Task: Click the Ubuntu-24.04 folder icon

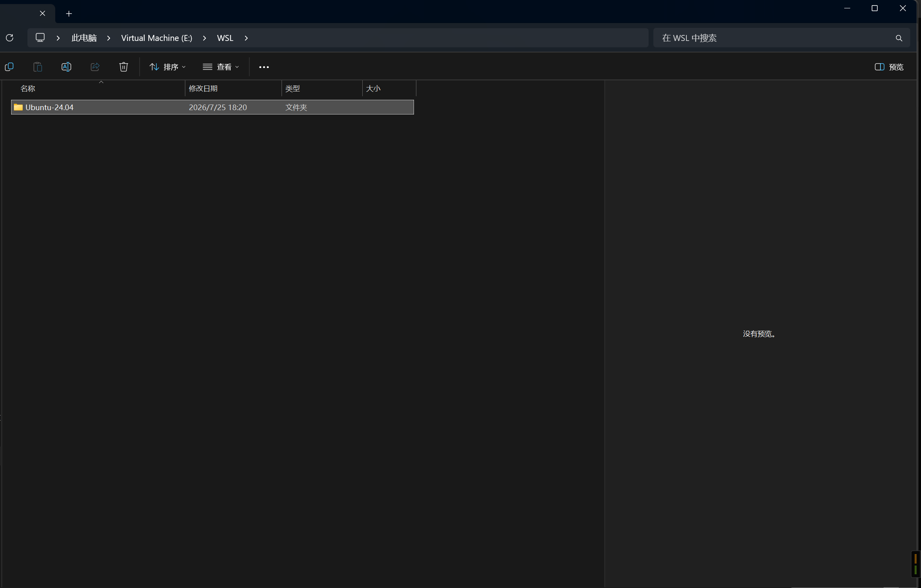Action: tap(18, 107)
